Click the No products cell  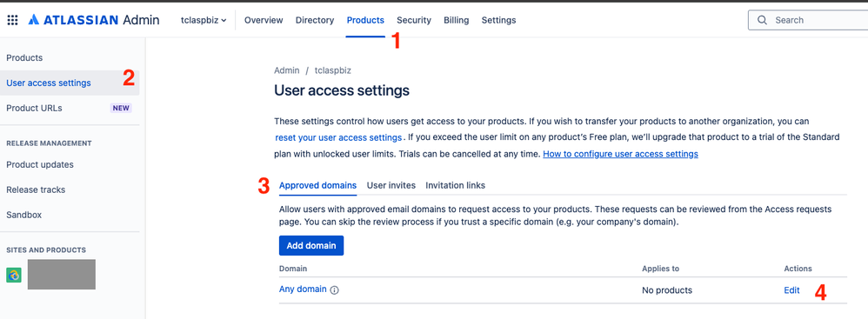tap(666, 290)
